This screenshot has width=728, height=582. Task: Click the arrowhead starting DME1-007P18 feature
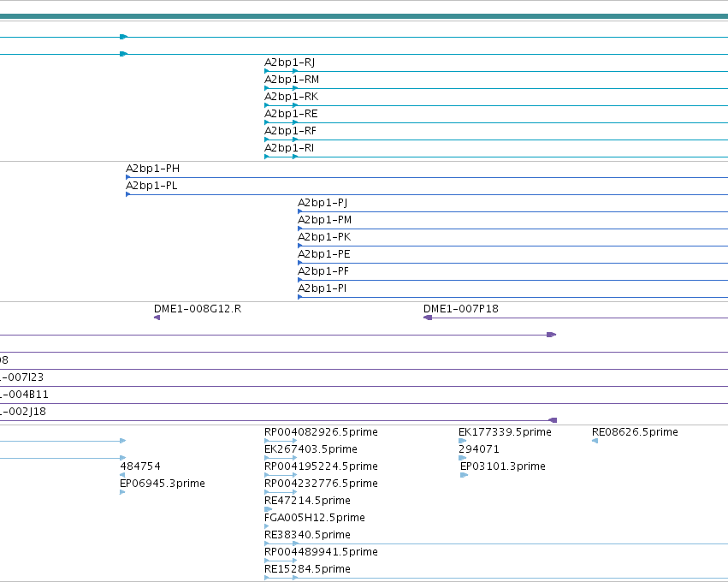pos(428,318)
